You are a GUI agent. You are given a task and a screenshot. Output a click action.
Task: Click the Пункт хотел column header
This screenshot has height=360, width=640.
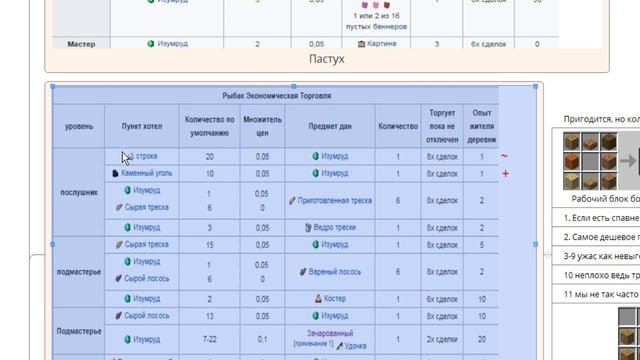(x=142, y=127)
